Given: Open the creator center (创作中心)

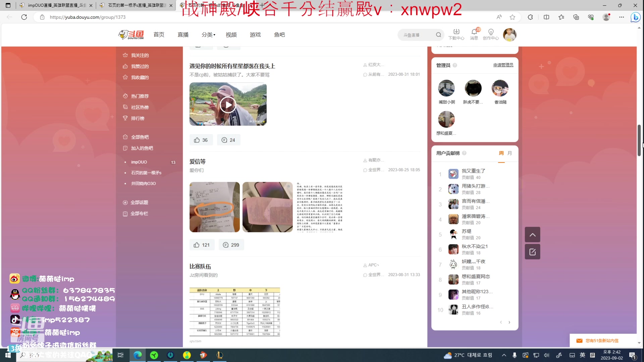Looking at the screenshot, I should 491,34.
